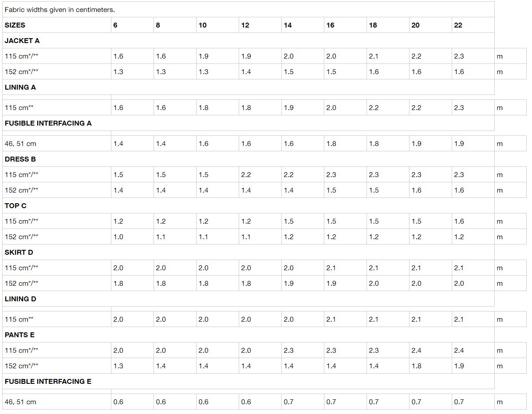532x414 pixels.
Task: Click the LINING D section heading
Action: pos(20,299)
